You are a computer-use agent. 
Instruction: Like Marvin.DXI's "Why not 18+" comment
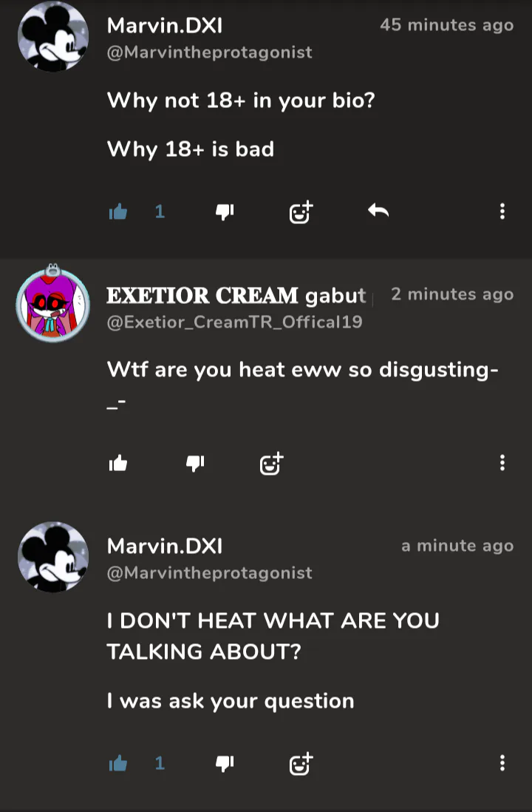[118, 212]
